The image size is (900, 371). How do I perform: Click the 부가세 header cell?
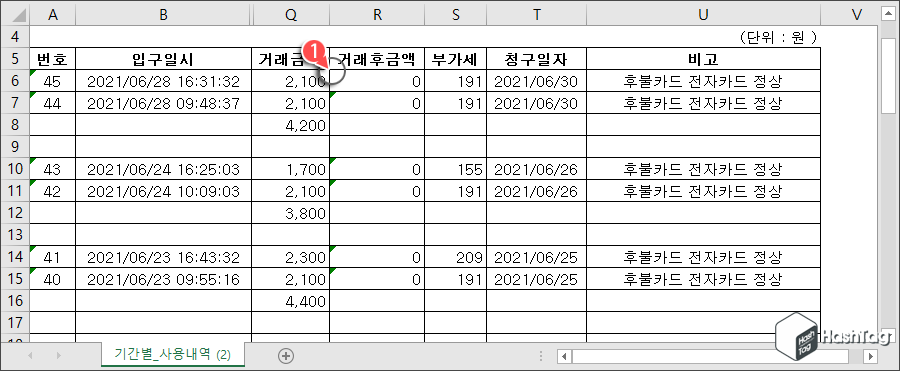coord(456,59)
